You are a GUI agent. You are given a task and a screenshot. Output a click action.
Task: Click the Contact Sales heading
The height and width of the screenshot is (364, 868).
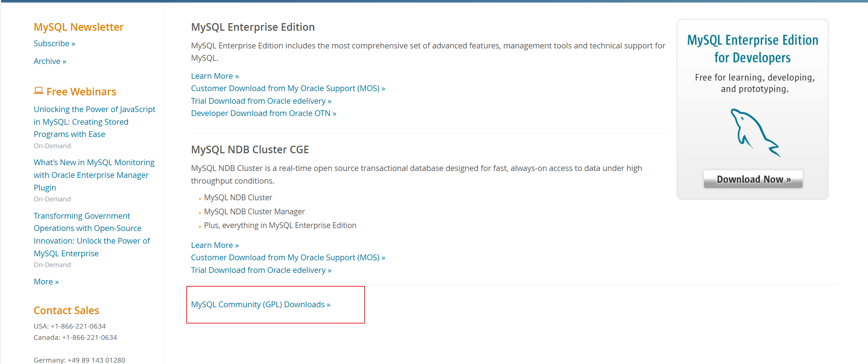pos(66,311)
